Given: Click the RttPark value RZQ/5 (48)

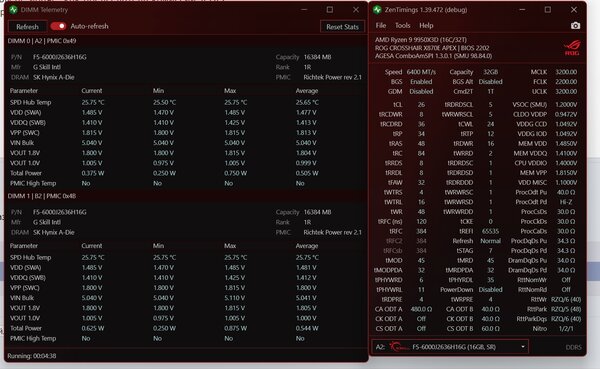Looking at the screenshot, I should (x=566, y=309).
